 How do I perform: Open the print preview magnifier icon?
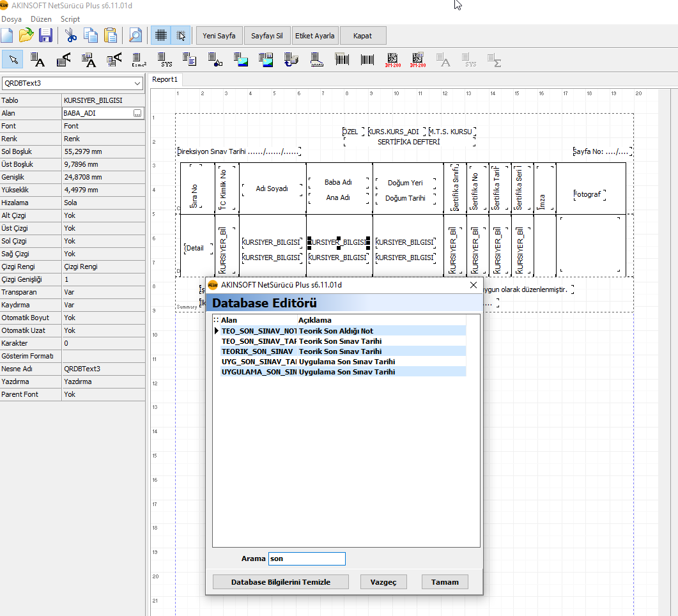[x=135, y=36]
